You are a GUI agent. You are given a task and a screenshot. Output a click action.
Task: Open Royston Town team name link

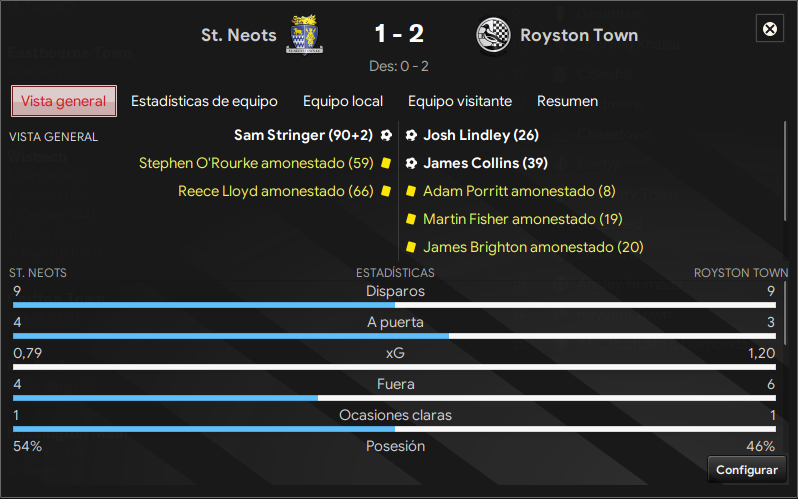579,35
